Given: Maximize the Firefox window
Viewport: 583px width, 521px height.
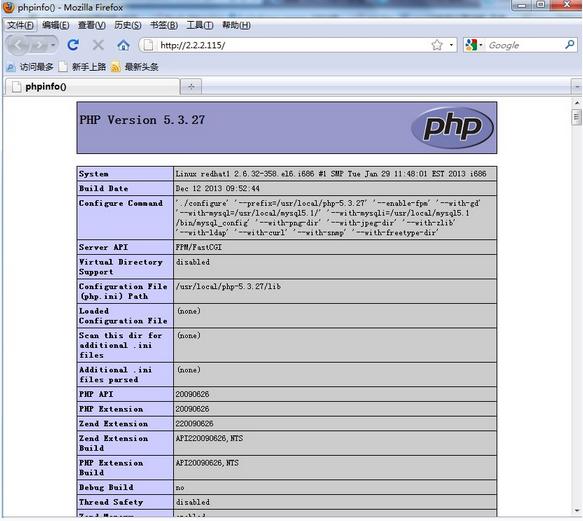Looking at the screenshot, I should coord(541,5).
